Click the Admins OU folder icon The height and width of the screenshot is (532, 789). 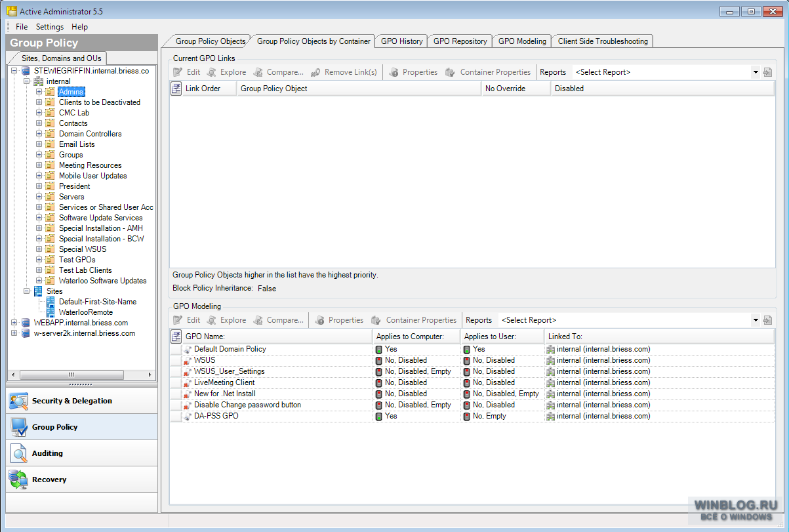point(51,92)
